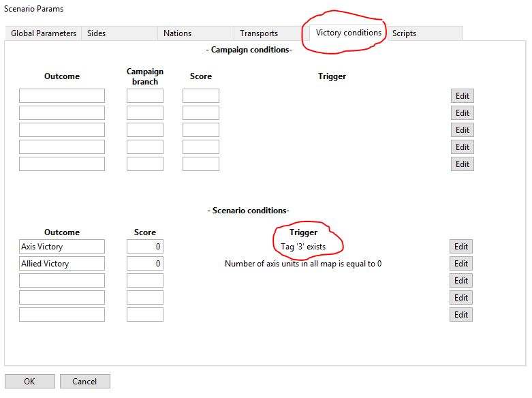
Task: Go to the Transports tab
Action: [259, 33]
